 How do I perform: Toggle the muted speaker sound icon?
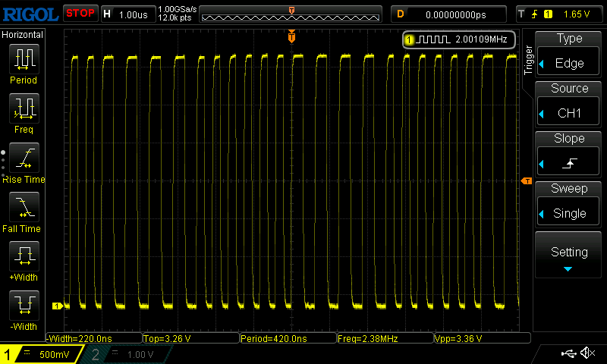(587, 353)
